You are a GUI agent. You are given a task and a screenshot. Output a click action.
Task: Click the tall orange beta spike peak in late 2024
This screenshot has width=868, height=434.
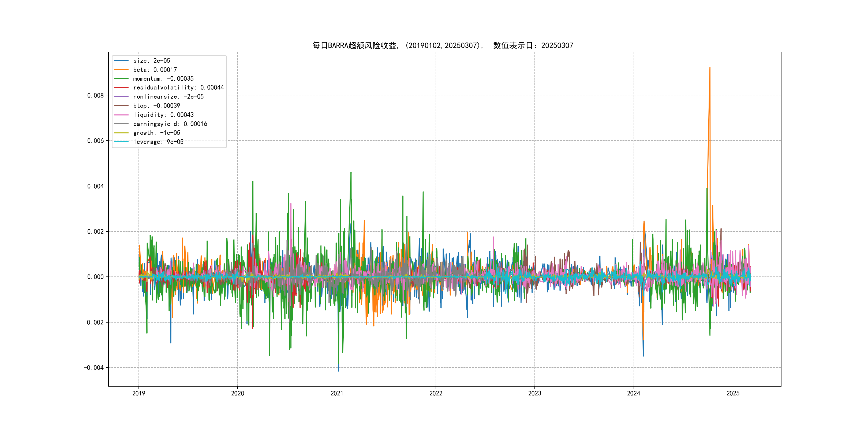click(x=710, y=68)
